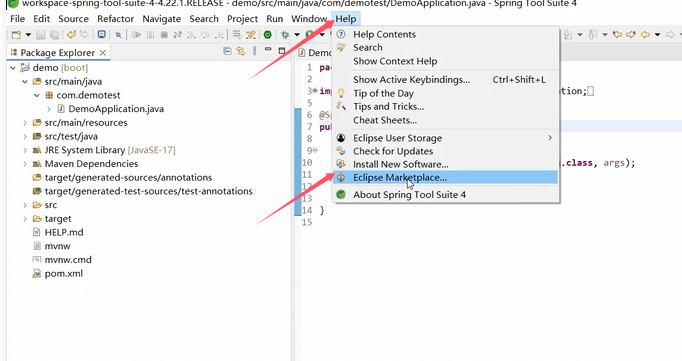
Task: Open Eclipse User Storage submenu arrow
Action: pyautogui.click(x=550, y=138)
